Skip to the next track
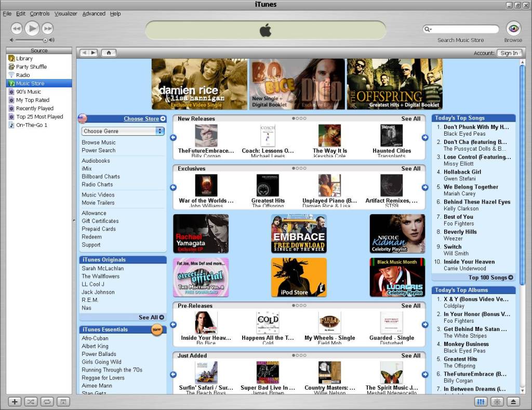The image size is (532, 410). click(x=48, y=28)
